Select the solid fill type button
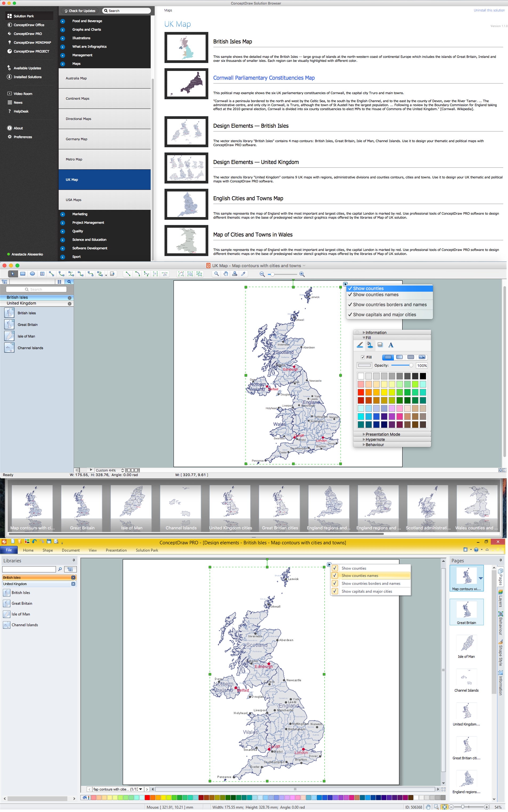Image resolution: width=508 pixels, height=812 pixels. point(388,357)
